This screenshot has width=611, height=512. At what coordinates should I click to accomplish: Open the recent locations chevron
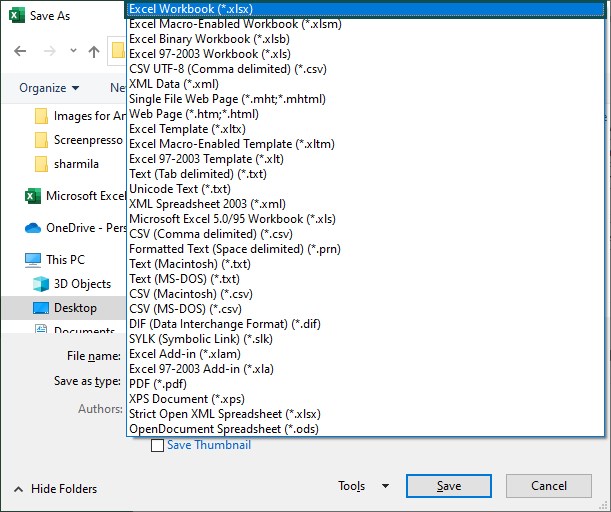click(73, 51)
